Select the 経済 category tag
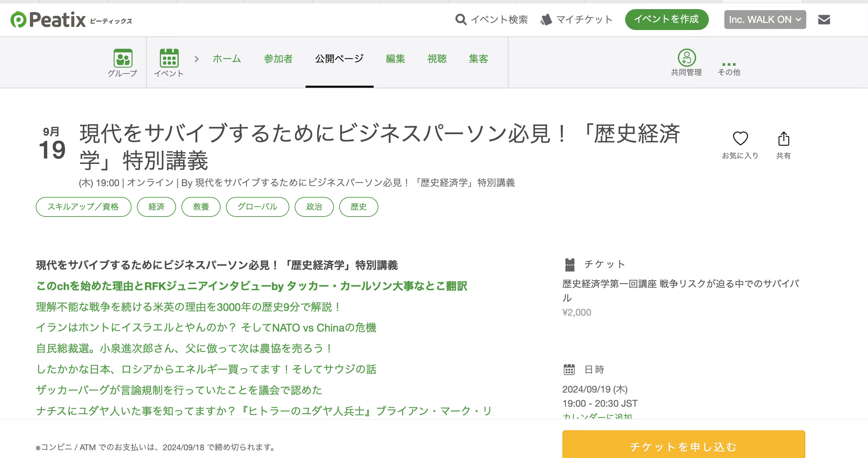The height and width of the screenshot is (458, 868). point(156,207)
